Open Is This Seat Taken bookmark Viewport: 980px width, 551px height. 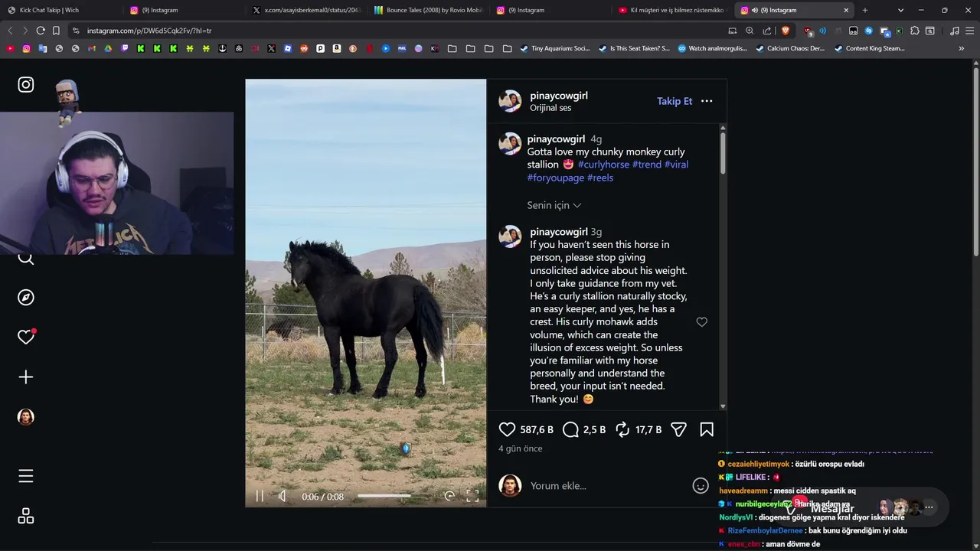point(634,48)
